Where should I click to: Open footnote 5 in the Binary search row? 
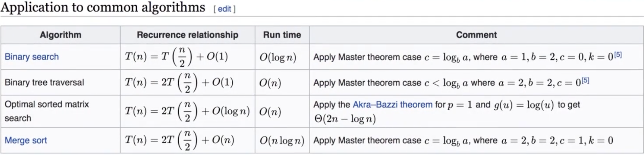618,54
